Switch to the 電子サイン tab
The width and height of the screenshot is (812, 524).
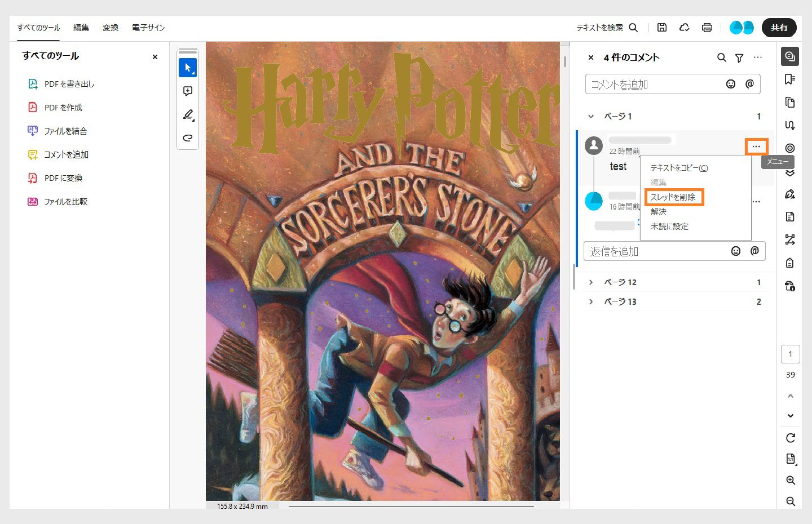coord(148,27)
